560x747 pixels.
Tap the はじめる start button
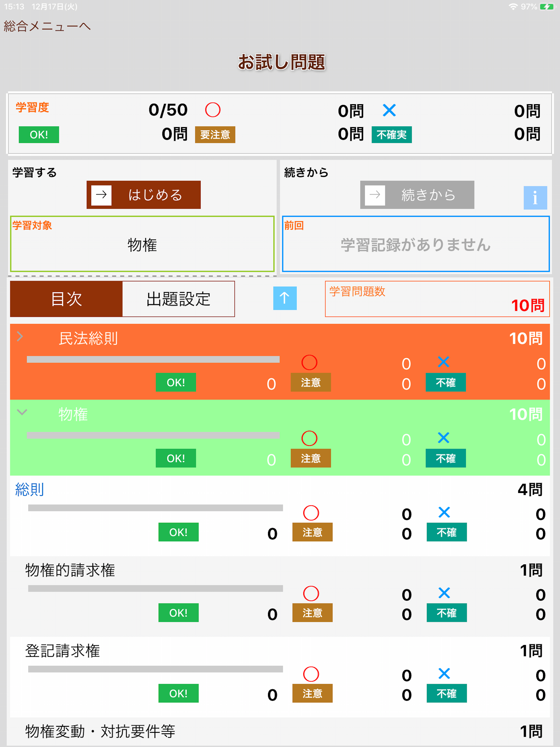tap(144, 195)
